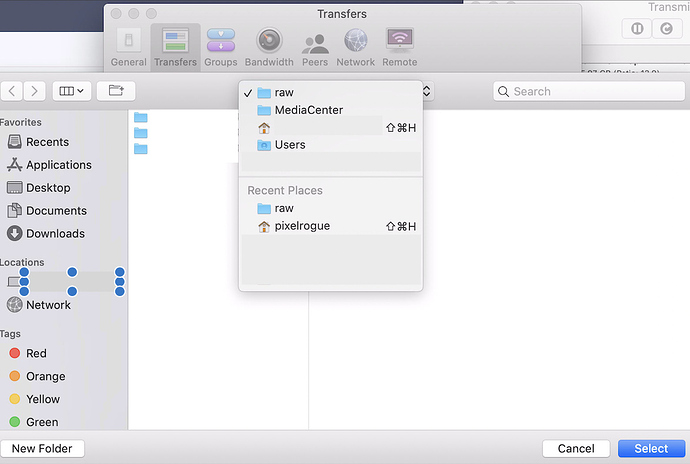Switch to Groups preferences pane
This screenshot has height=464, width=690.
(221, 46)
